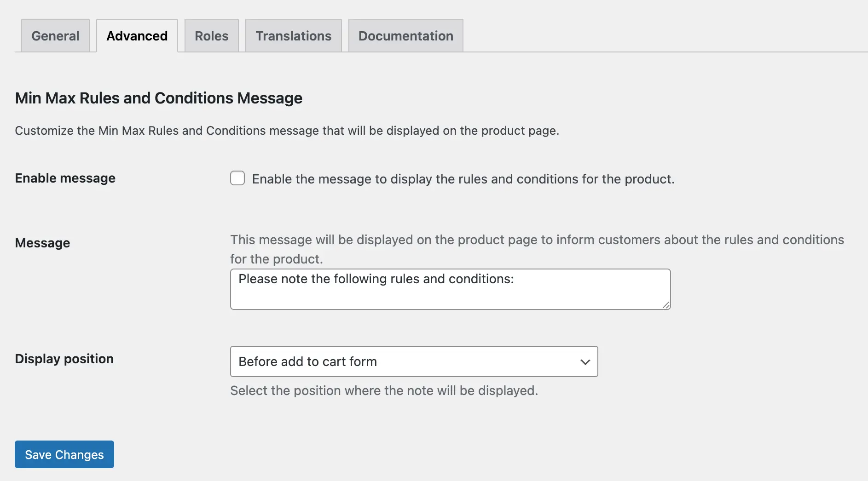Switch to the General tab
The width and height of the screenshot is (868, 481).
point(55,35)
